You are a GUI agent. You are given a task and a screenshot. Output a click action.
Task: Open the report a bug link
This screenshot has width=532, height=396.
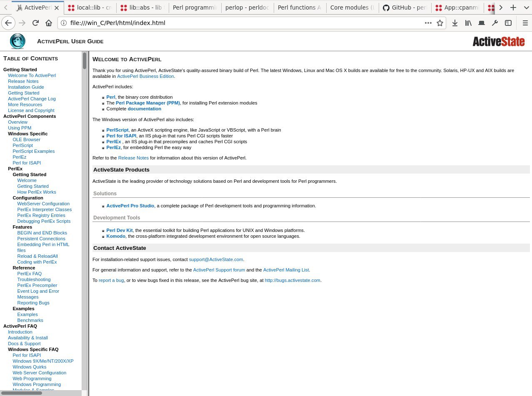pos(111,280)
